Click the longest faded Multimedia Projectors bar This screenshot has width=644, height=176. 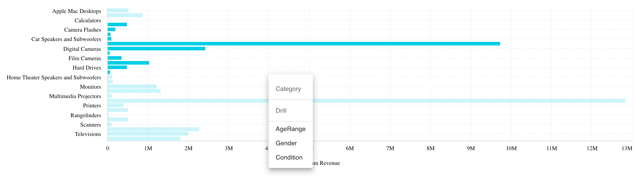tap(367, 101)
